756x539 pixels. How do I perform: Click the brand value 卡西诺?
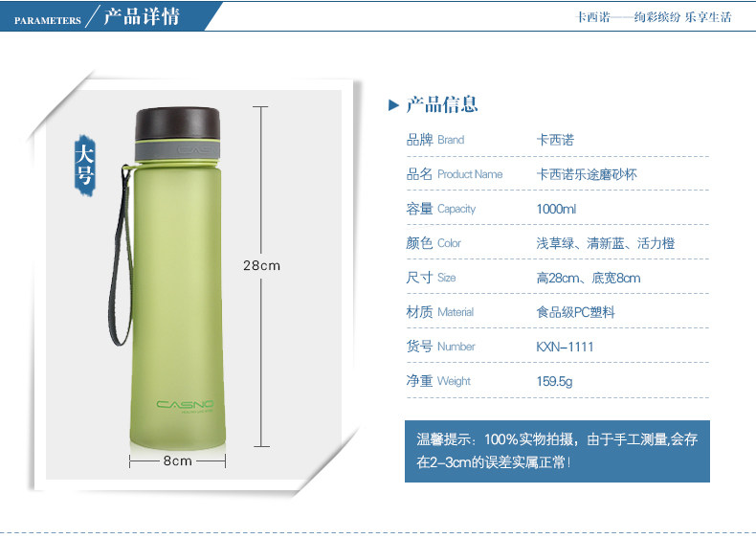pyautogui.click(x=555, y=140)
